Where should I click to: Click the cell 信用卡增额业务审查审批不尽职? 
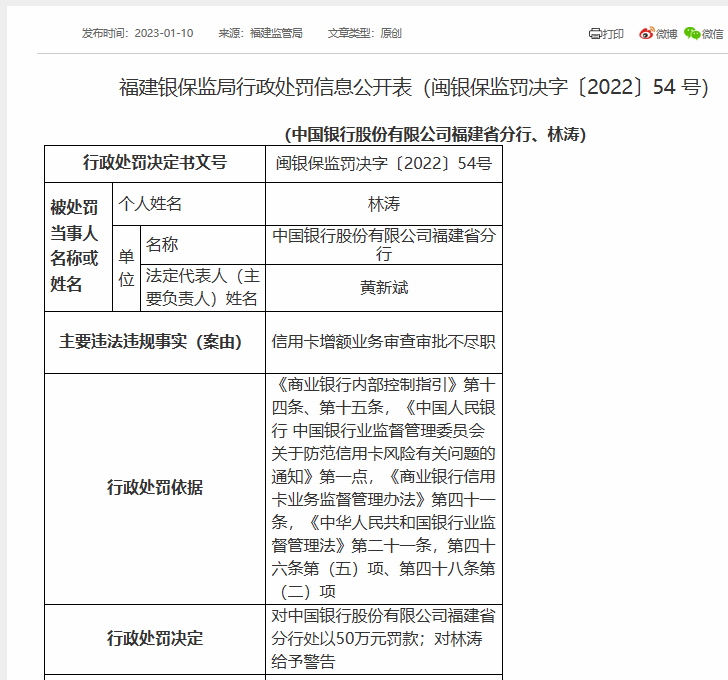[384, 342]
